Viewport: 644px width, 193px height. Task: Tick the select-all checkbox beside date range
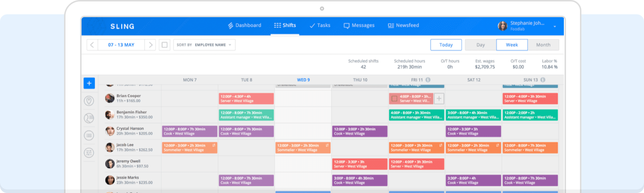coord(165,45)
